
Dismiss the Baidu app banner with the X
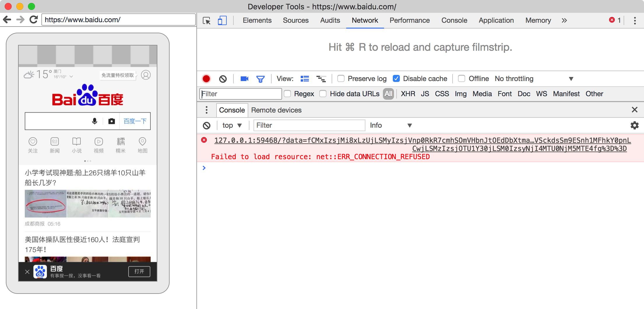tap(27, 272)
